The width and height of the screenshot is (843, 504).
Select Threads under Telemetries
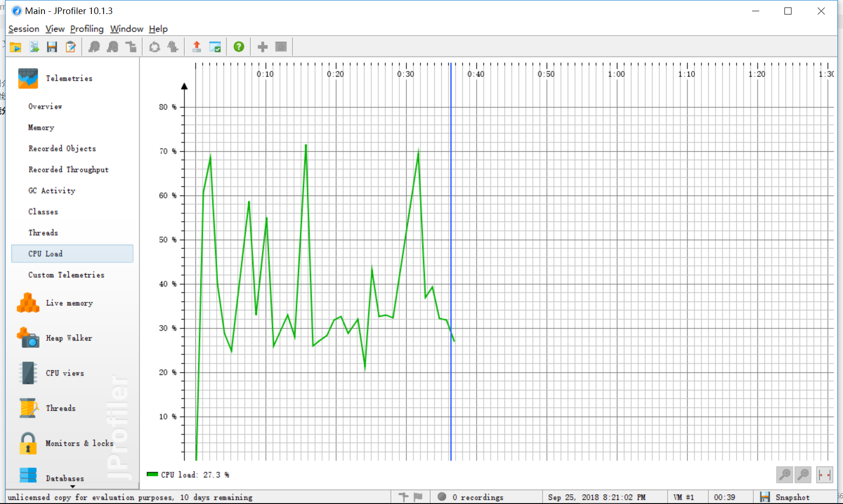click(x=43, y=233)
